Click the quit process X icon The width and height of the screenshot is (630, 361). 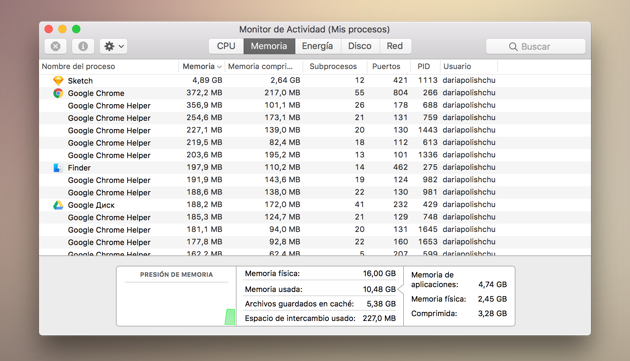[55, 46]
